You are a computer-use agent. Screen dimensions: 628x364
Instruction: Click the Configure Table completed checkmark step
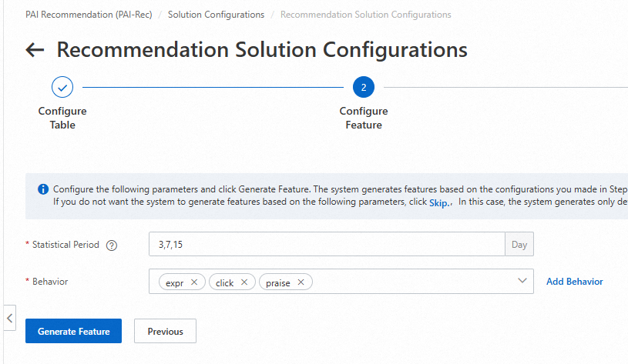[62, 87]
